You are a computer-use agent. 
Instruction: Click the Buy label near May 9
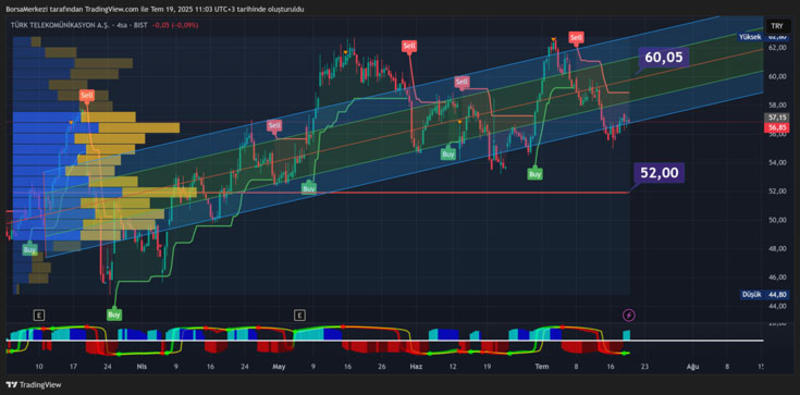tap(309, 188)
